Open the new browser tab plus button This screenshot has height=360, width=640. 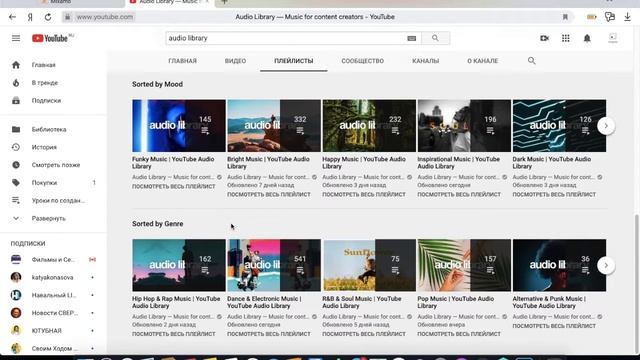pos(224,2)
